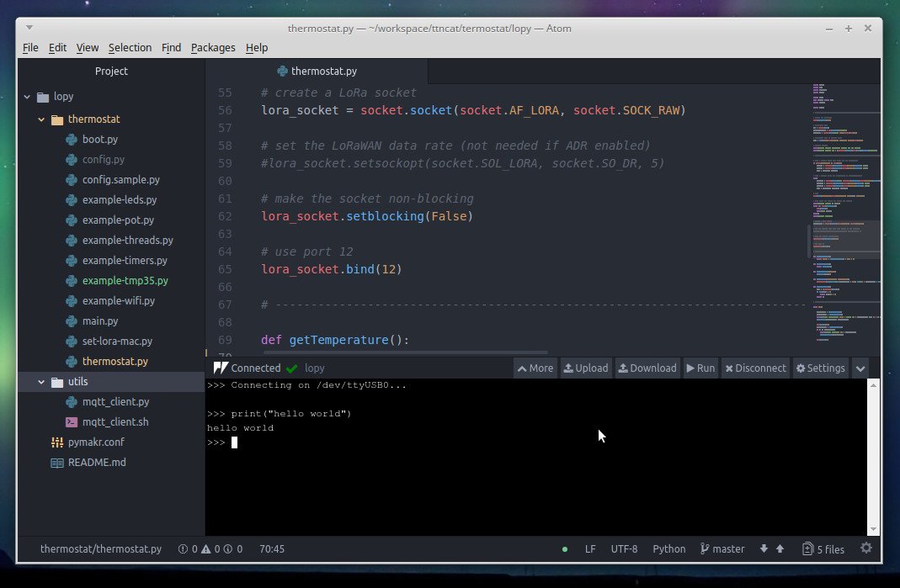This screenshot has height=588, width=900.
Task: Run the current file on the device
Action: point(700,368)
